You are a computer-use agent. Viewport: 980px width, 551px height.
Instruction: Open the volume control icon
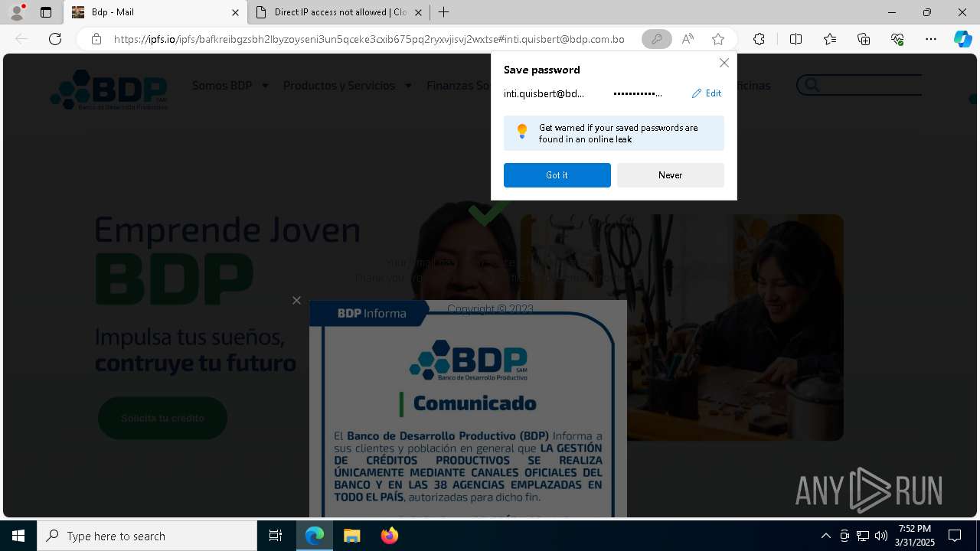881,536
